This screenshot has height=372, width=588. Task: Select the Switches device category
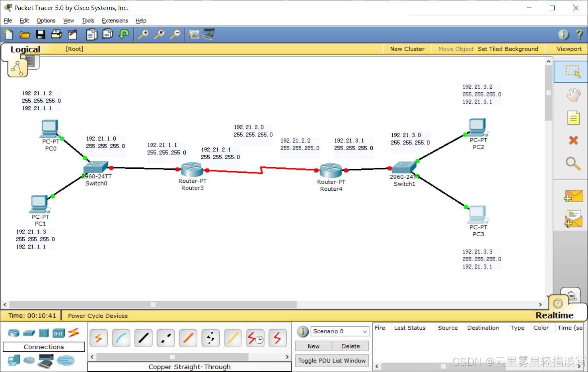[x=29, y=333]
